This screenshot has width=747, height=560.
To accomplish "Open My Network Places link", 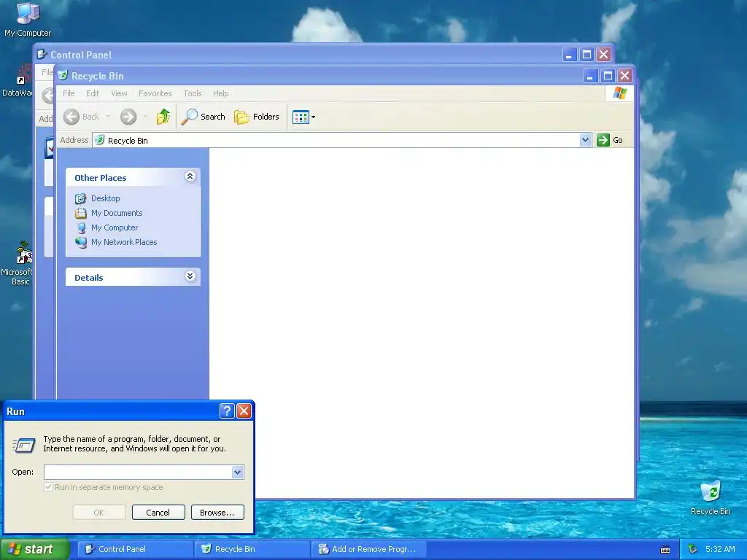I will pos(124,242).
